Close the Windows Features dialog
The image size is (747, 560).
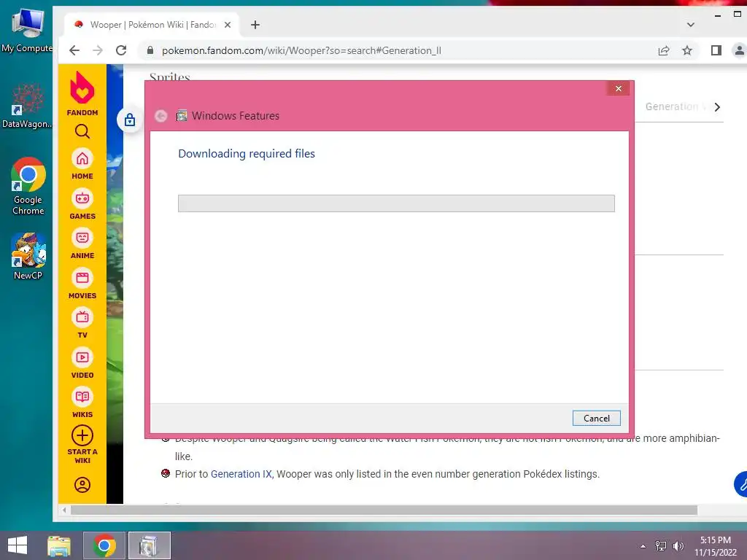point(619,88)
